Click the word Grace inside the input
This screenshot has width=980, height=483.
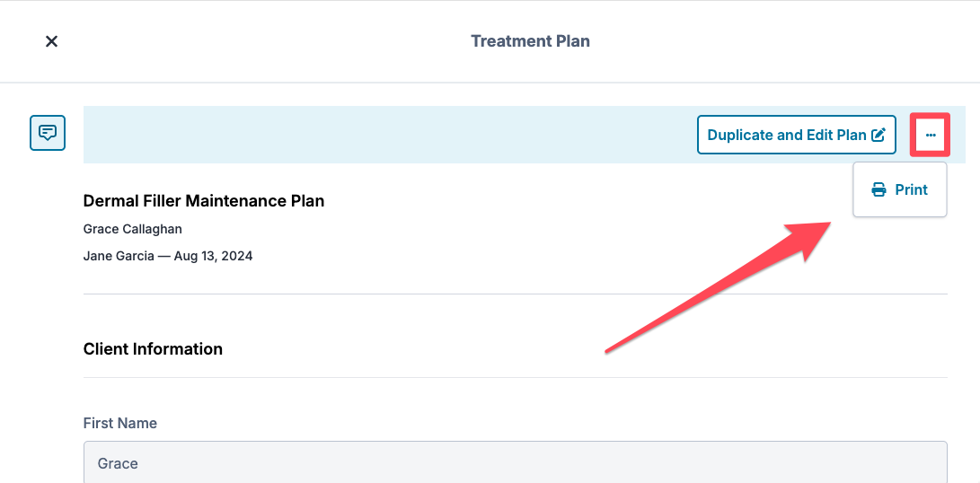coord(118,463)
